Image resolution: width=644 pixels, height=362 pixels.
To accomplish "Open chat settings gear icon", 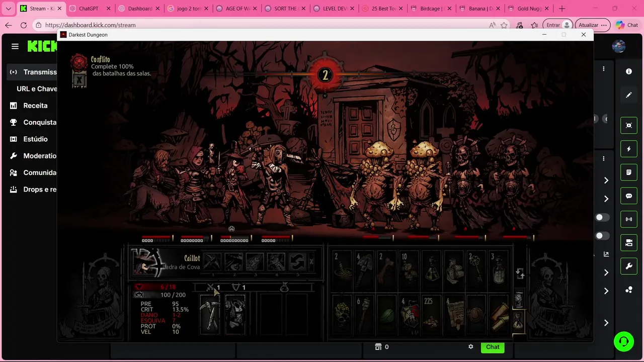I will coord(471,347).
